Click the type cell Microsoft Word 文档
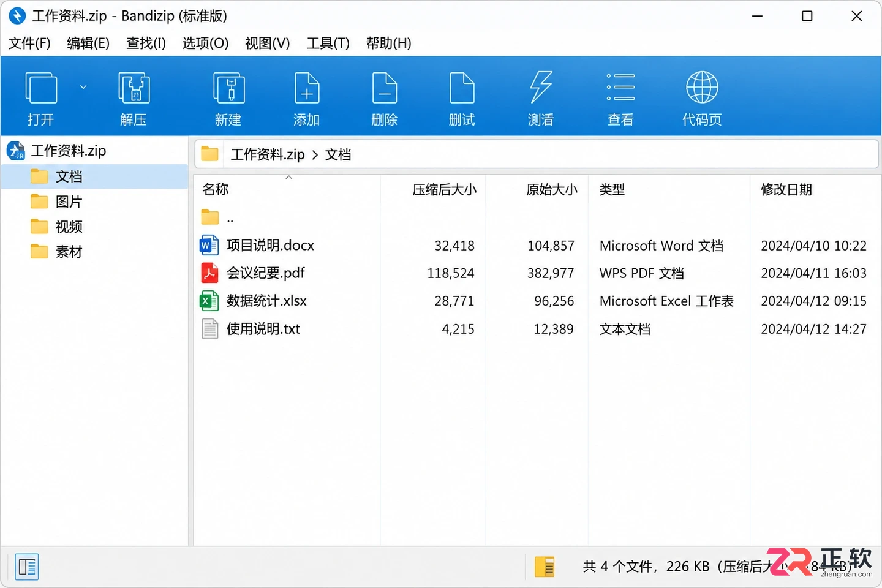Viewport: 882px width, 588px height. tap(661, 246)
